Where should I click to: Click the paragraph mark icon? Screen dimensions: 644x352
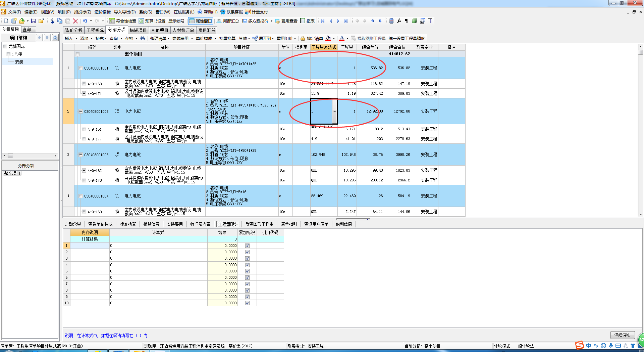407,21
